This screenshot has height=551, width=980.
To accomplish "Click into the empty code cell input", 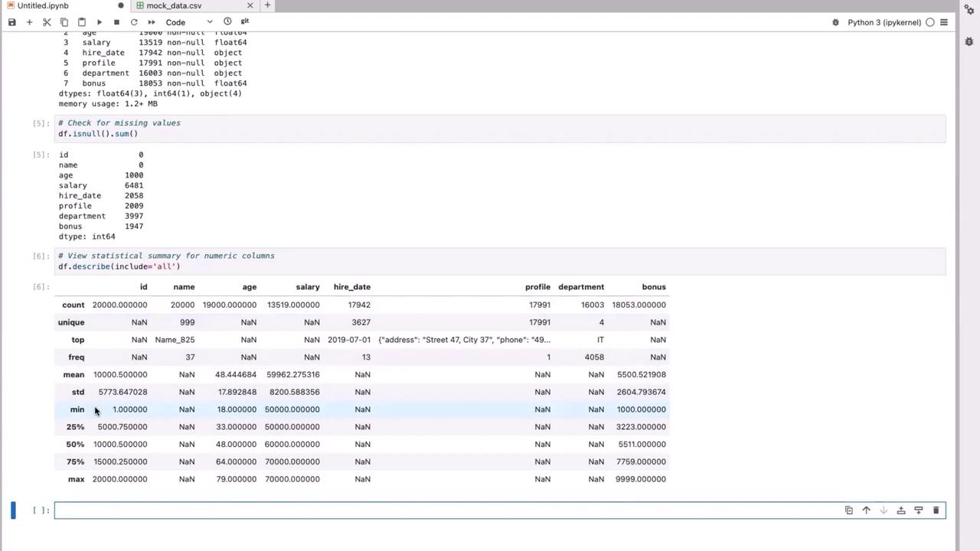I will click(444, 510).
